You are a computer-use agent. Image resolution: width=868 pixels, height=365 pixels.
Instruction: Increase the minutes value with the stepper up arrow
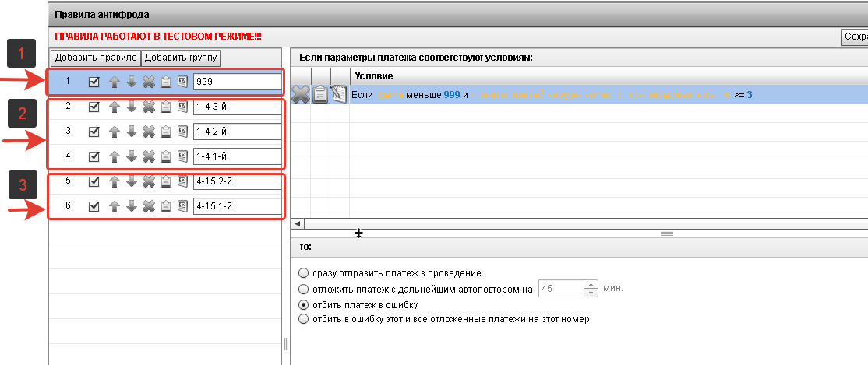pos(591,285)
